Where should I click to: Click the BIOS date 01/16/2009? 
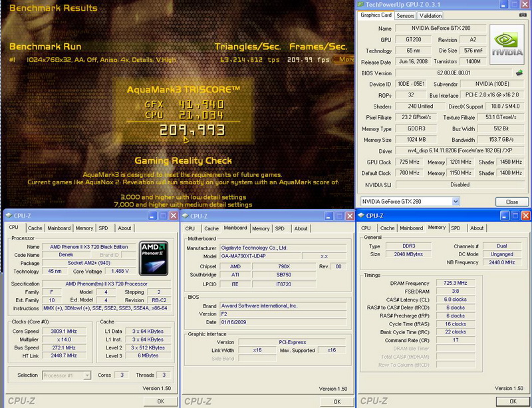[x=283, y=322]
